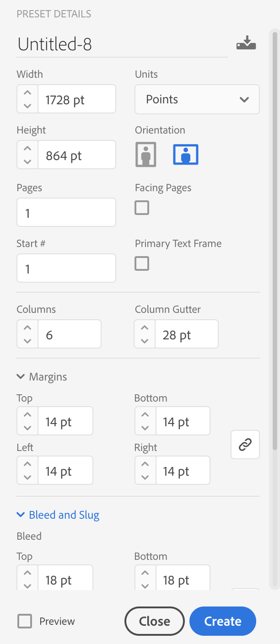
Task: Click the Close button
Action: pyautogui.click(x=155, y=621)
